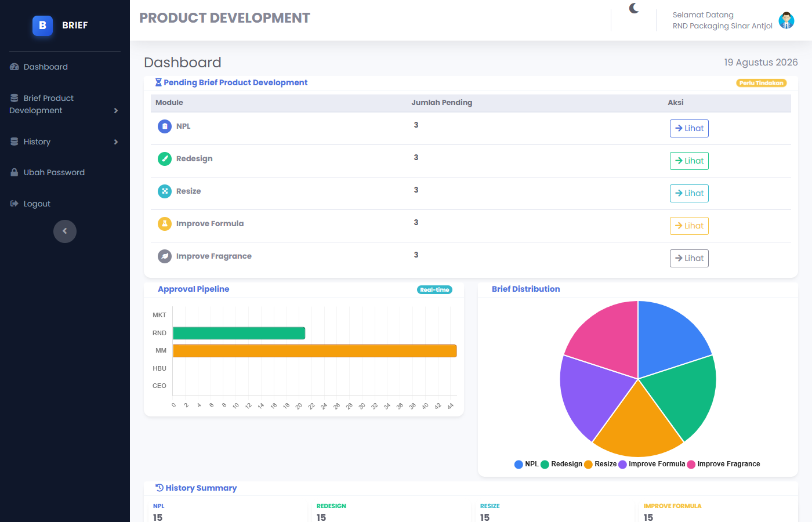The width and height of the screenshot is (812, 522).
Task: Click the PRODUCT DEVELOPMENT header title
Action: pos(224,18)
